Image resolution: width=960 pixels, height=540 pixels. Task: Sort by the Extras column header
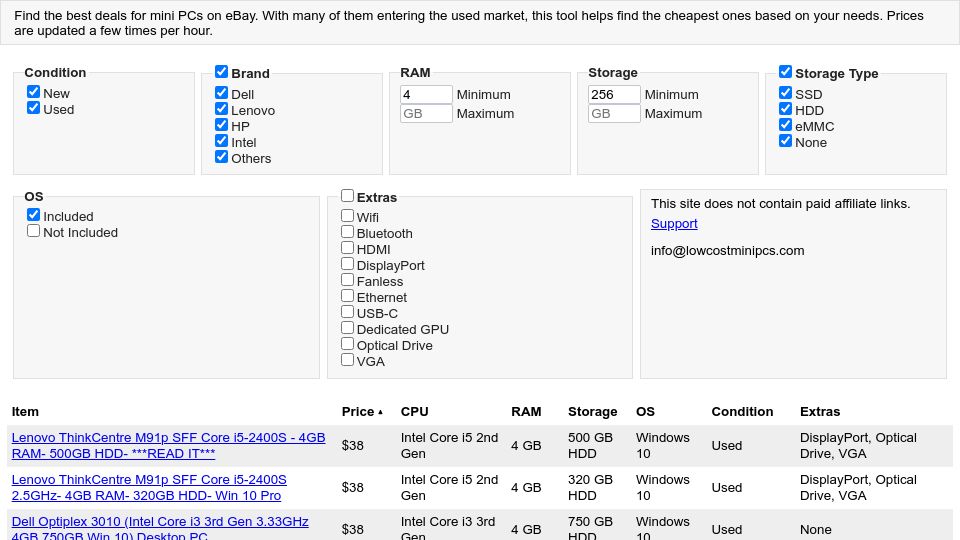point(820,411)
